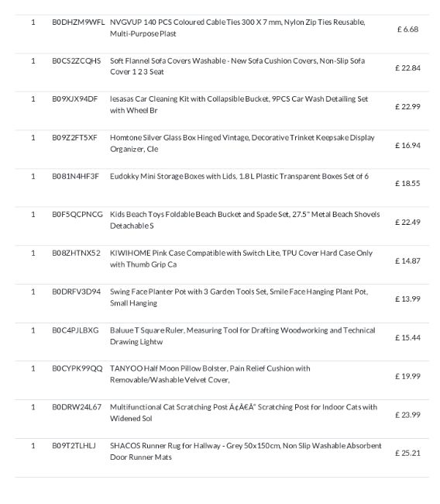Select Iesasas Car Cleaning Kit row text
The width and height of the screenshot is (440, 504).
(x=239, y=105)
